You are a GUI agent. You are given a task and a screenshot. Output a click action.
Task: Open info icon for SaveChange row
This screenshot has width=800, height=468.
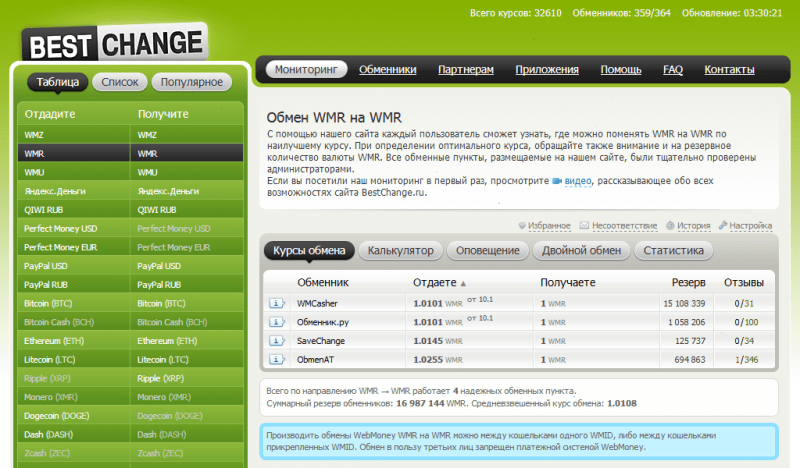click(x=277, y=341)
